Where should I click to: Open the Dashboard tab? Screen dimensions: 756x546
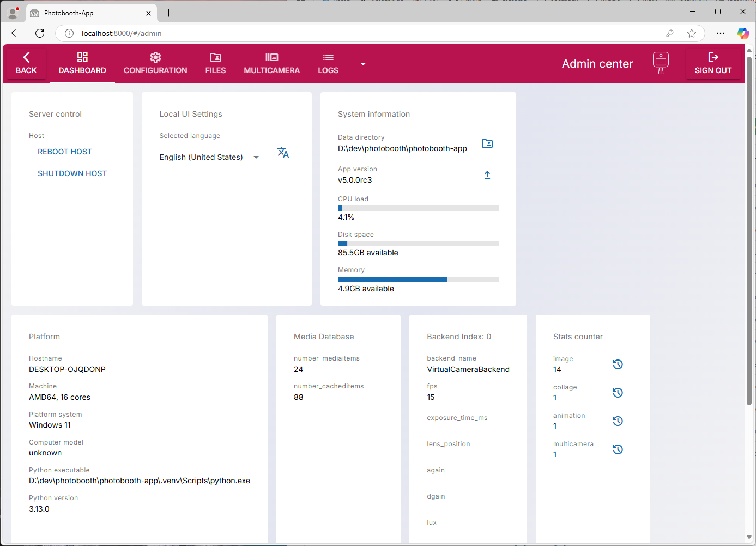82,64
